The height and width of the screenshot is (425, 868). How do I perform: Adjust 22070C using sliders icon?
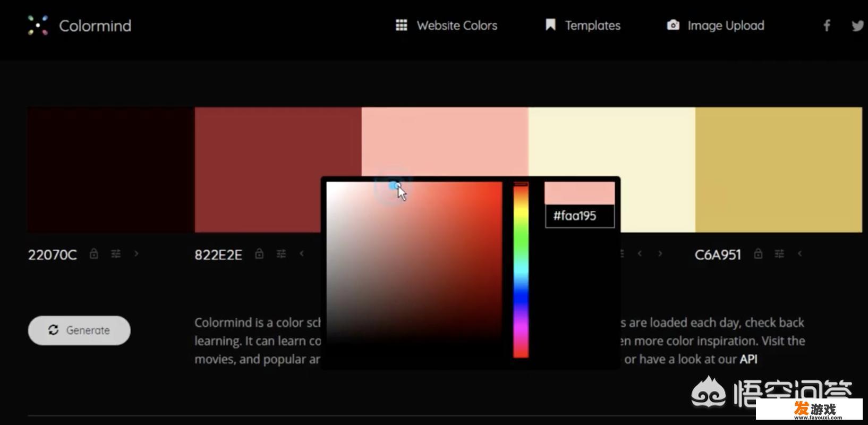tap(116, 254)
